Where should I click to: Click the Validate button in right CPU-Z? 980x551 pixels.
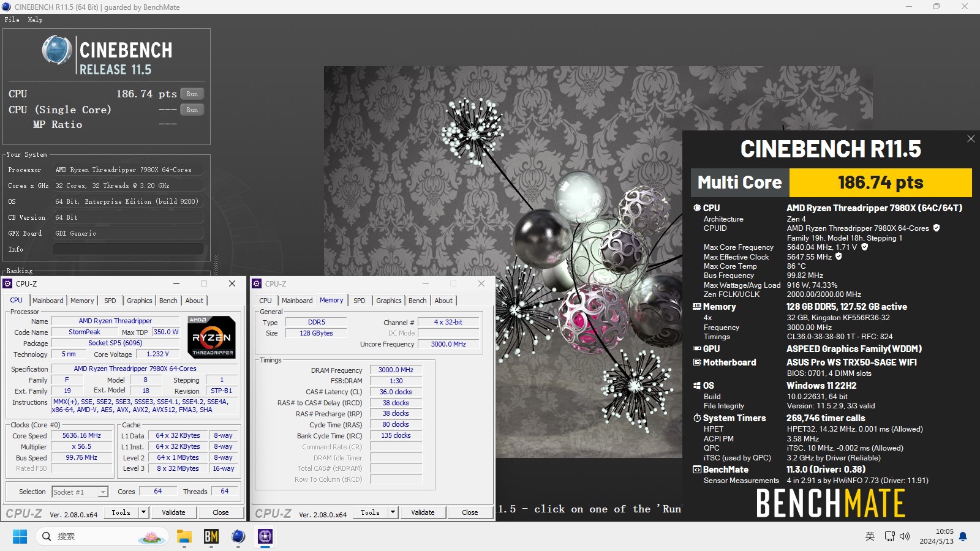[x=423, y=512]
